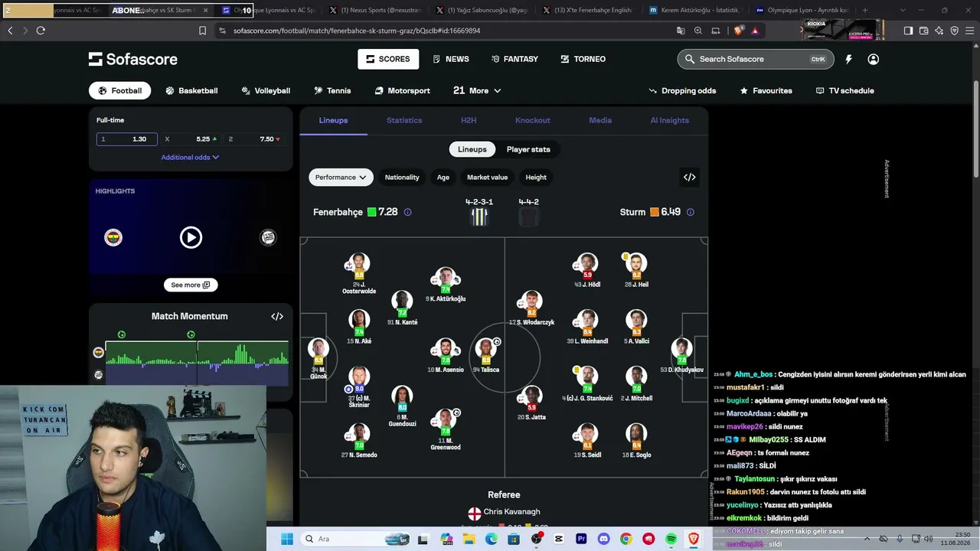
Task: Select Volleyball sport
Action: 266,90
